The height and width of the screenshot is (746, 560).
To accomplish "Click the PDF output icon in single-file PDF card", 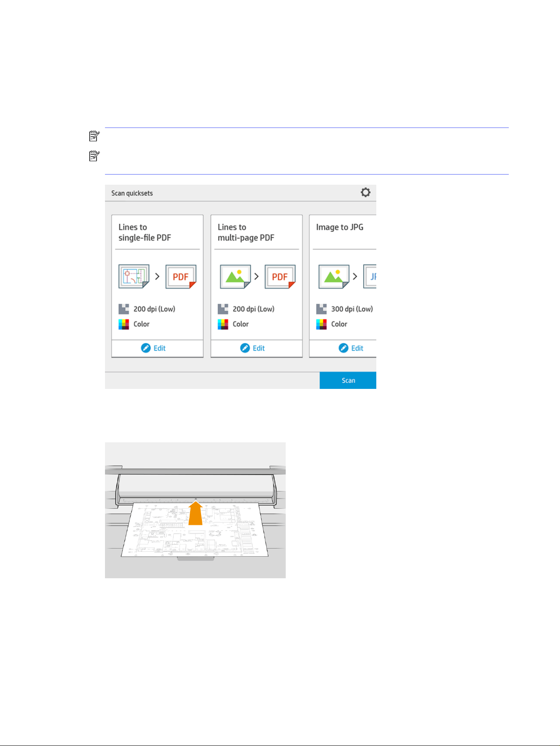I will tap(181, 277).
